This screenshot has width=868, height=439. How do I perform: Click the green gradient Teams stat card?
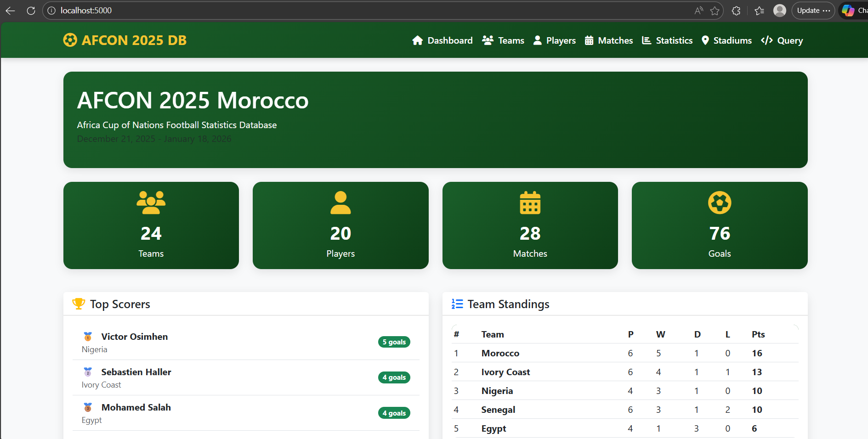click(151, 225)
